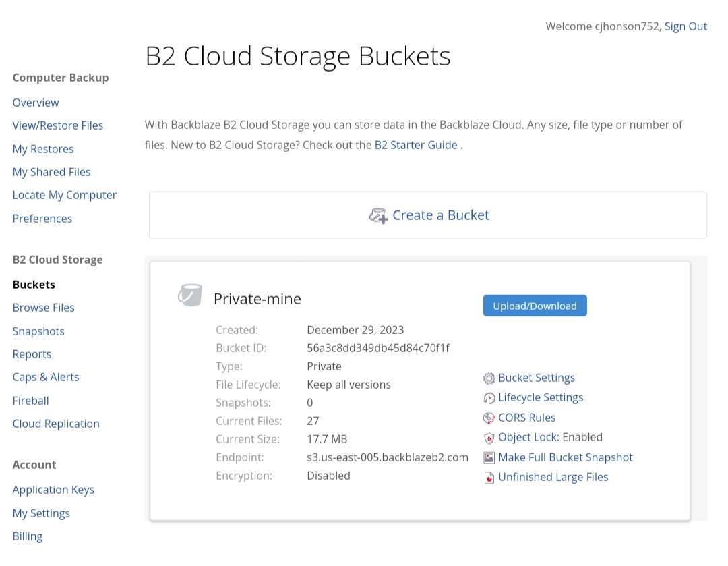The image size is (728, 566).
Task: Click the Snapshots value 0
Action: point(309,403)
